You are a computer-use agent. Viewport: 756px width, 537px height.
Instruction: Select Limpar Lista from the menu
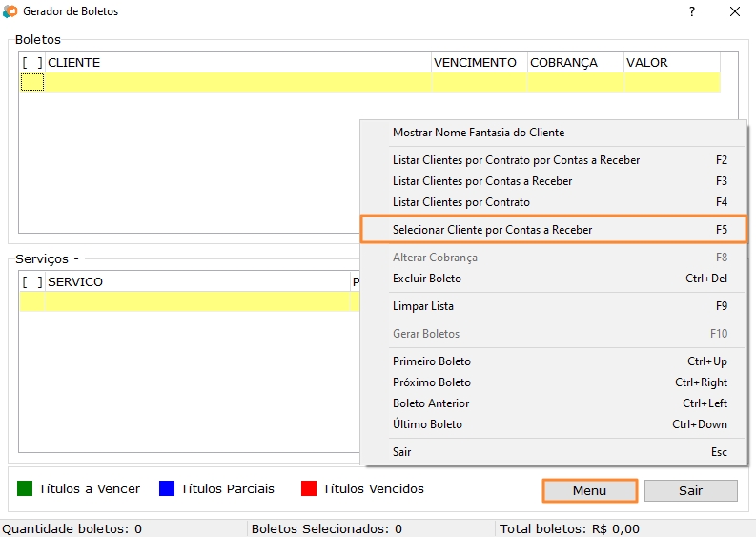click(x=554, y=306)
